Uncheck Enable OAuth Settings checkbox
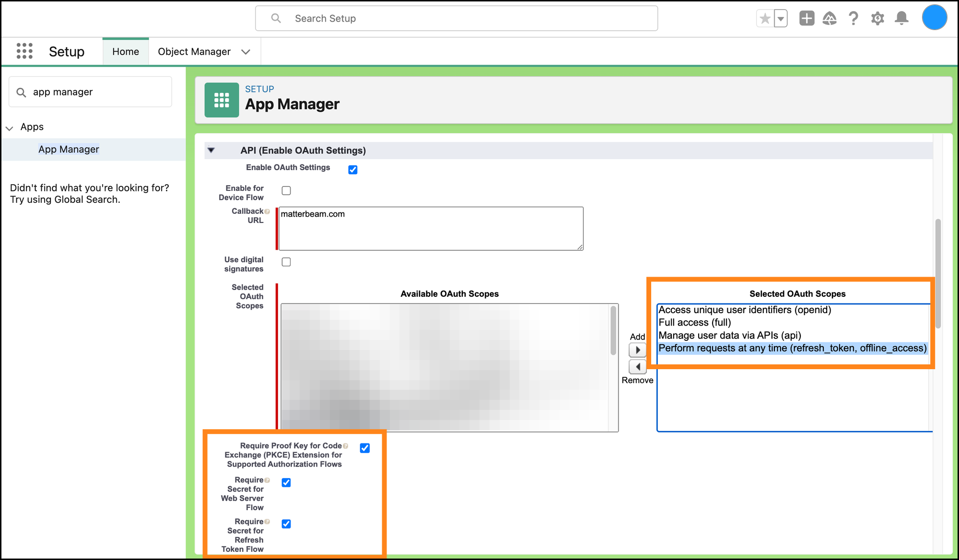 tap(353, 170)
